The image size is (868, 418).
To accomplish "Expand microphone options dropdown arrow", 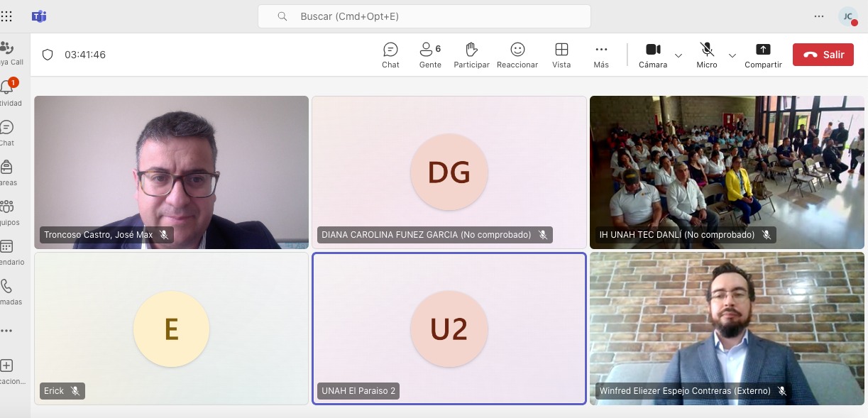I will coord(732,55).
